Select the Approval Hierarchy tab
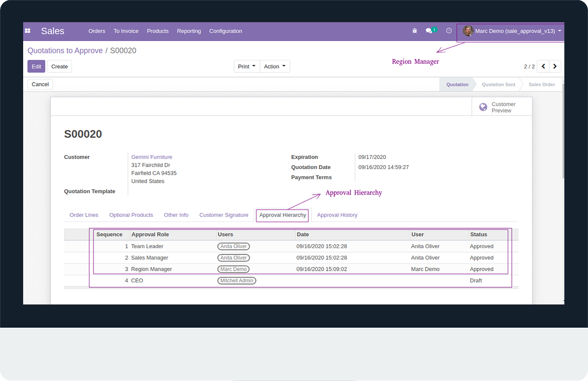 (x=283, y=215)
